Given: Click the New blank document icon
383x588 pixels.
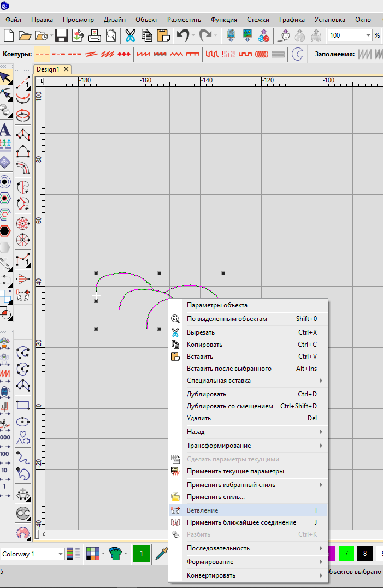Looking at the screenshot, I should pyautogui.click(x=8, y=35).
